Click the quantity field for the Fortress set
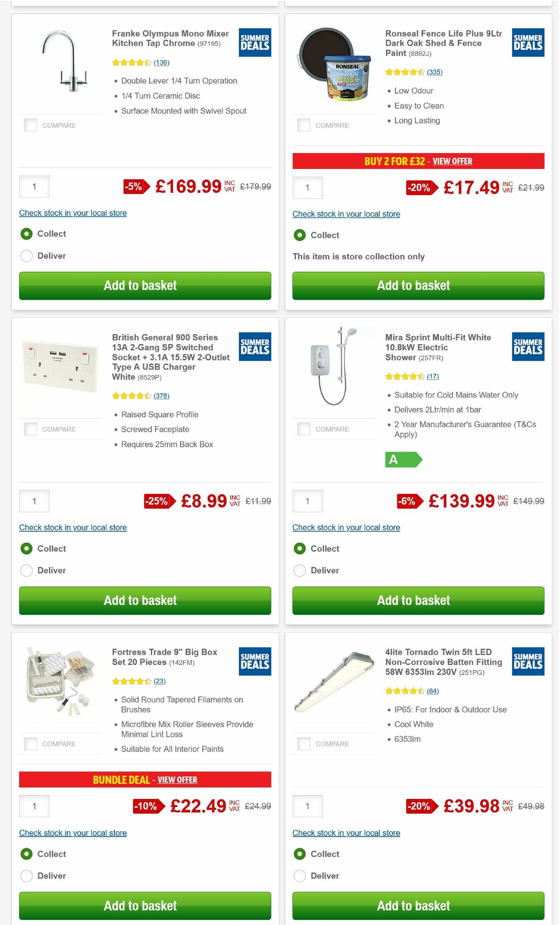 click(34, 806)
